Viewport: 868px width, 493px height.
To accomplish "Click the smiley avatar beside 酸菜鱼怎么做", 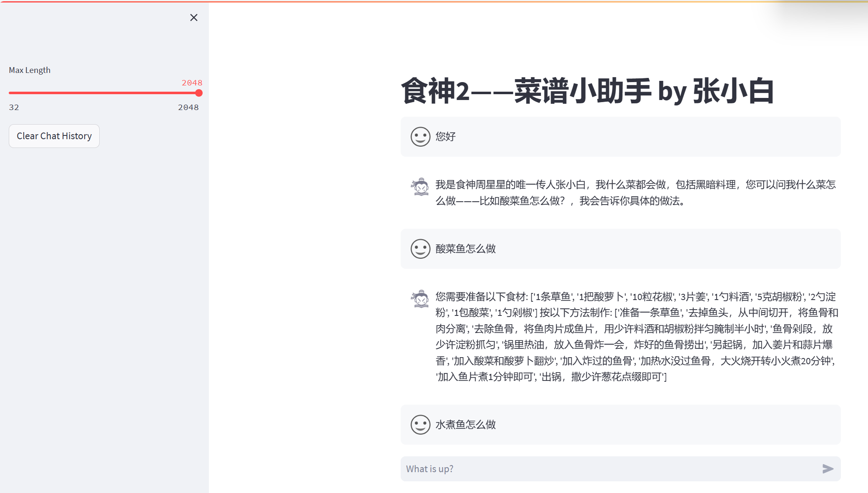I will click(x=420, y=249).
